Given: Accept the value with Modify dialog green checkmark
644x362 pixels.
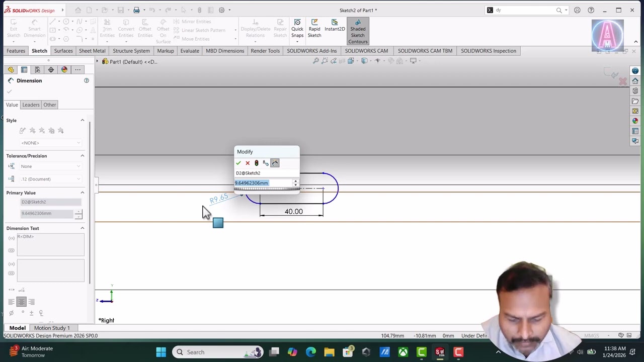Looking at the screenshot, I should point(238,163).
